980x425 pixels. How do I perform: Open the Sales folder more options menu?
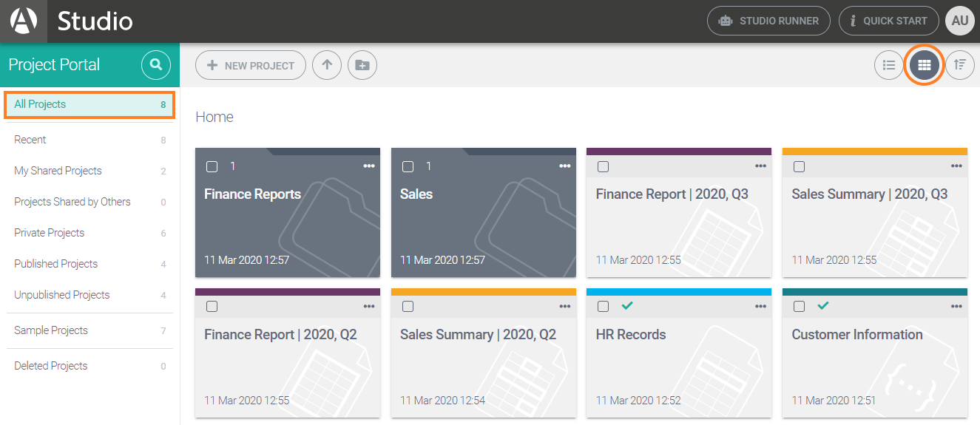565,166
